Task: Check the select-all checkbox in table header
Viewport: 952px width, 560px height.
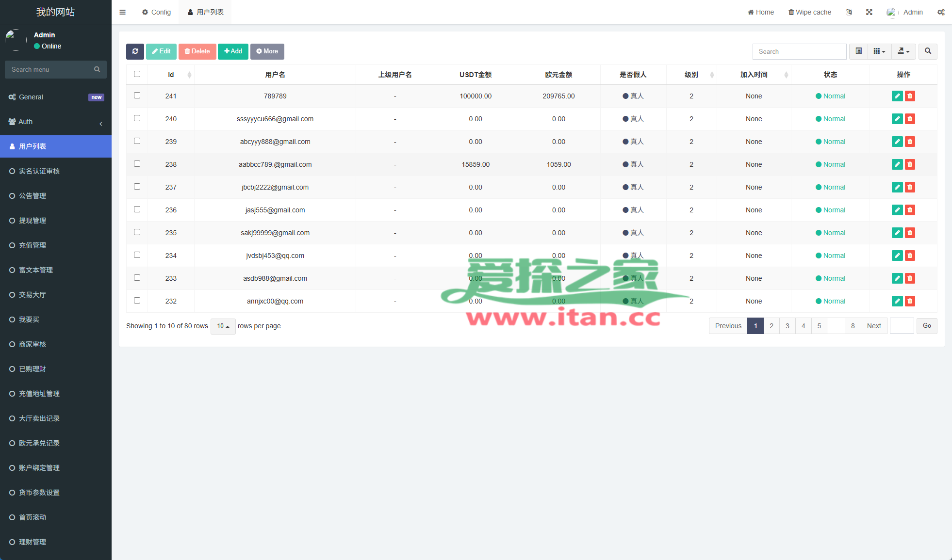Action: [137, 74]
